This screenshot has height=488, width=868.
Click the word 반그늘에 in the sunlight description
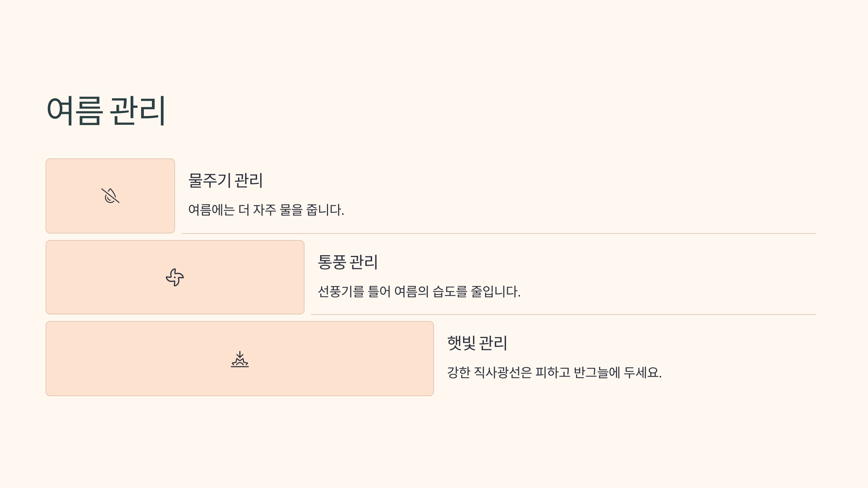point(597,372)
